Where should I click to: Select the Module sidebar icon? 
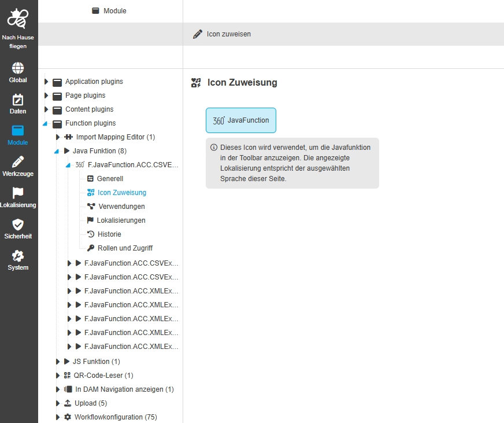pyautogui.click(x=18, y=131)
